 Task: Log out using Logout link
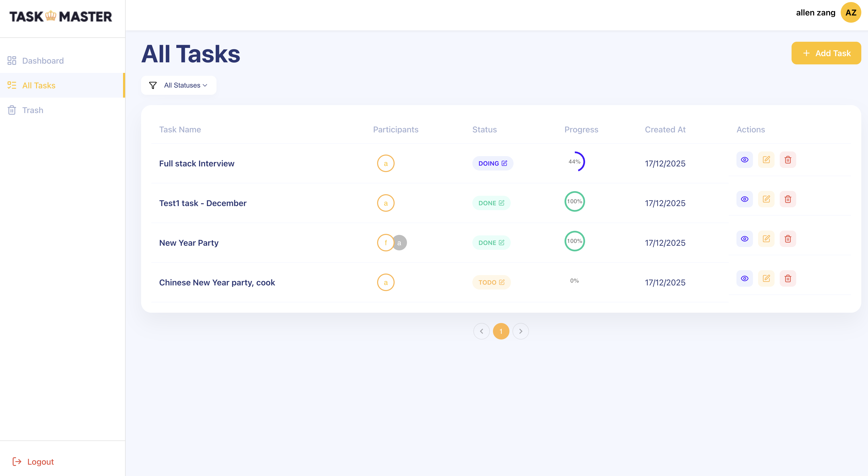coord(40,462)
